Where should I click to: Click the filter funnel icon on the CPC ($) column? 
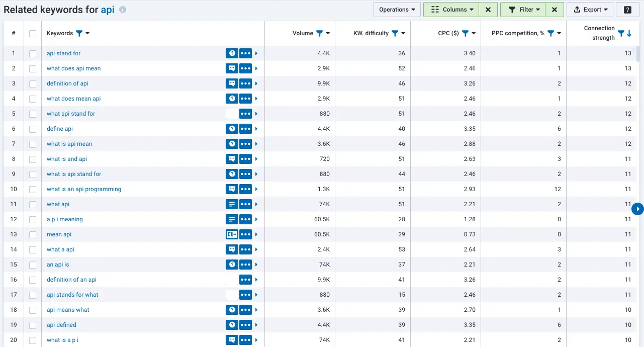(x=465, y=33)
